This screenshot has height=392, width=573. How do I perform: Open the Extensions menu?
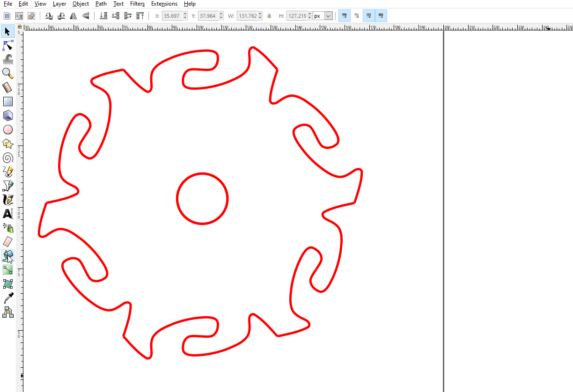pos(164,4)
